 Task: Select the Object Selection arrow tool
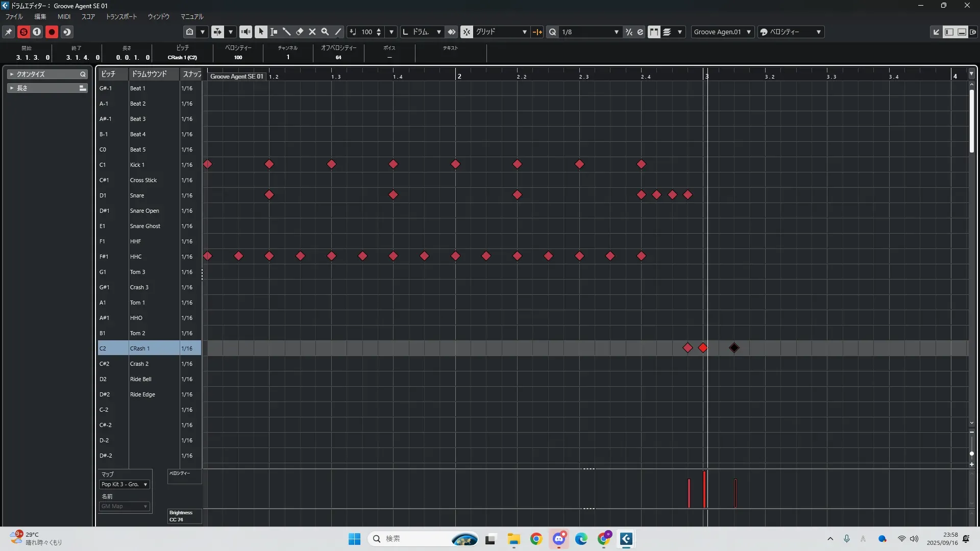pos(261,32)
